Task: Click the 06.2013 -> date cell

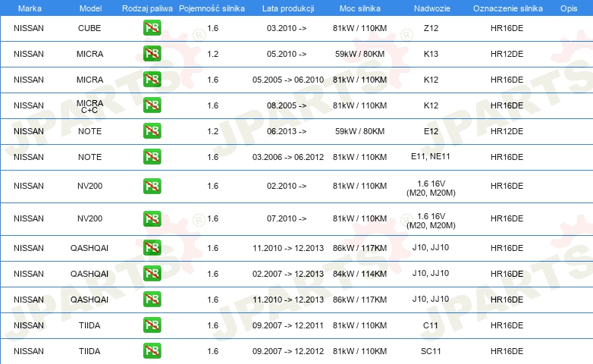Action: tap(287, 131)
